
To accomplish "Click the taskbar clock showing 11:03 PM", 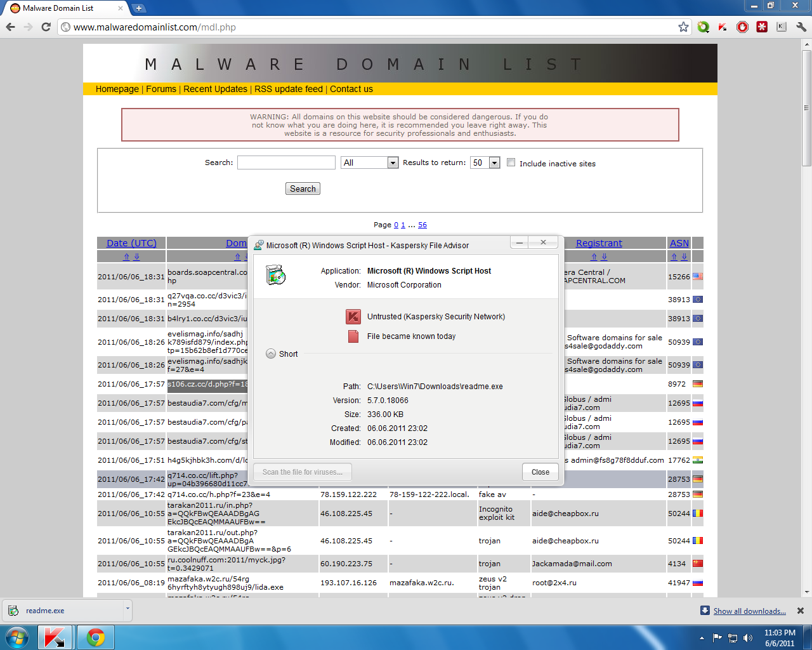I will tap(780, 638).
